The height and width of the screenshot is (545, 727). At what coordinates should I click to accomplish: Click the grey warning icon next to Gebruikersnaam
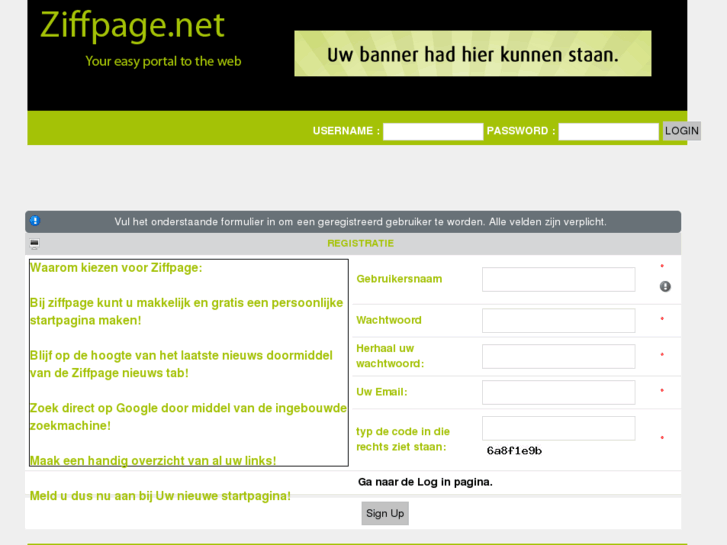click(665, 287)
